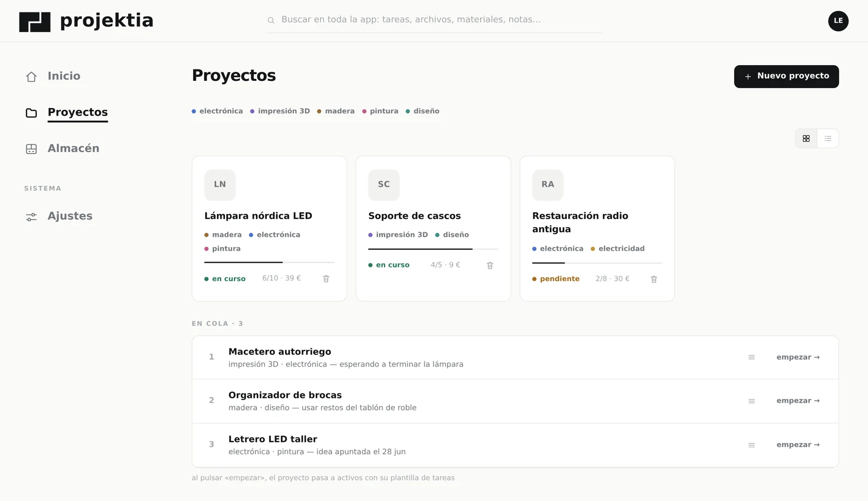Filter by impresión 3D tag at top
868x501 pixels.
(280, 111)
